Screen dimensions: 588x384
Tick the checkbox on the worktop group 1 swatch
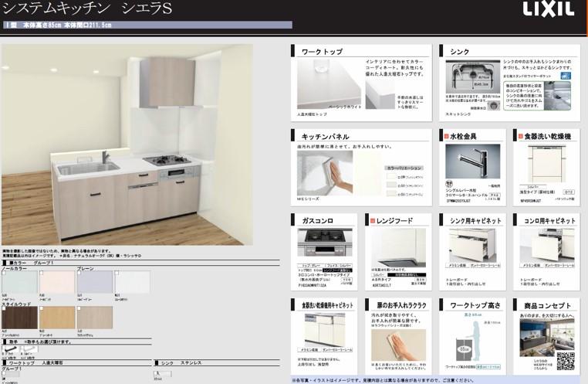pyautogui.click(x=4, y=373)
